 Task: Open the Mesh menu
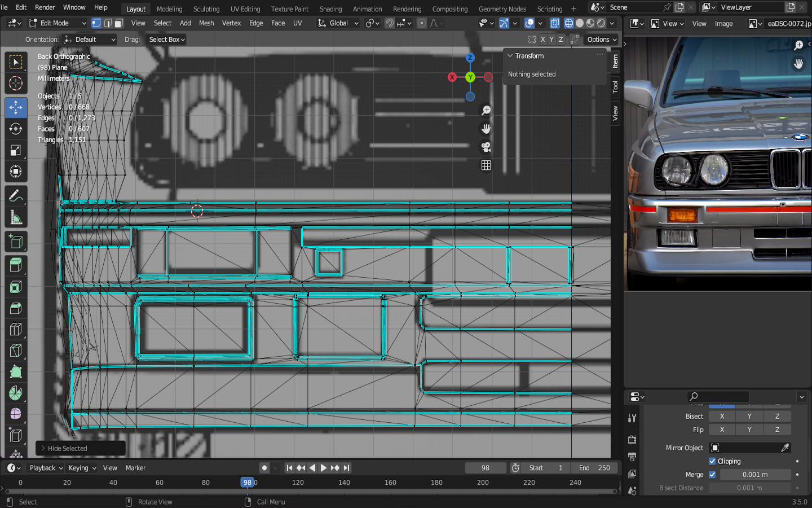click(206, 23)
